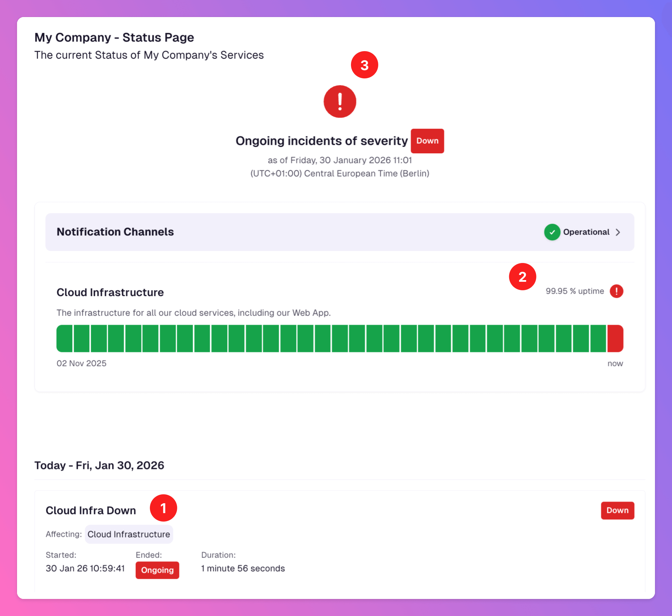Viewport: 672px width, 616px height.
Task: Click the 99.95 % uptime text
Action: coord(575,291)
